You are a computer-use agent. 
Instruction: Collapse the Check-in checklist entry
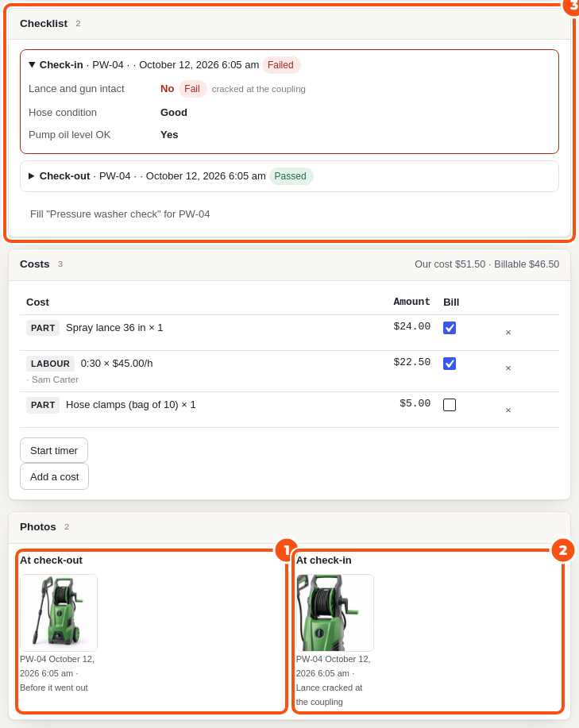[32, 65]
